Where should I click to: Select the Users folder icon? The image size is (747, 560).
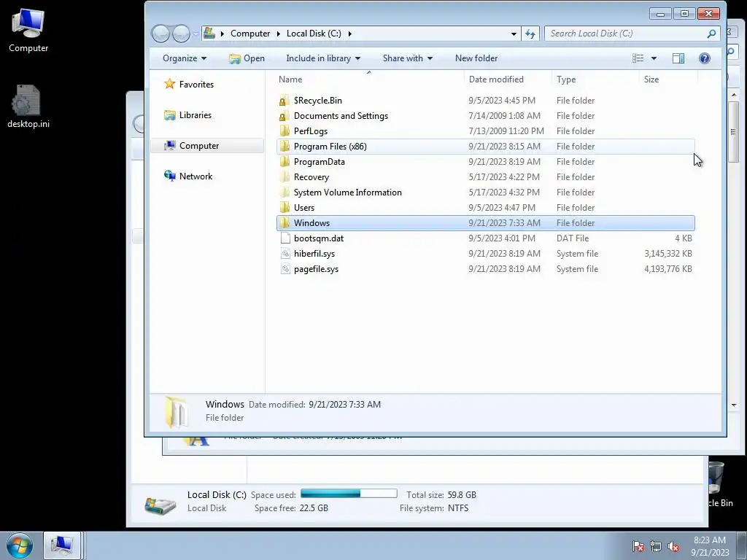[x=285, y=207]
